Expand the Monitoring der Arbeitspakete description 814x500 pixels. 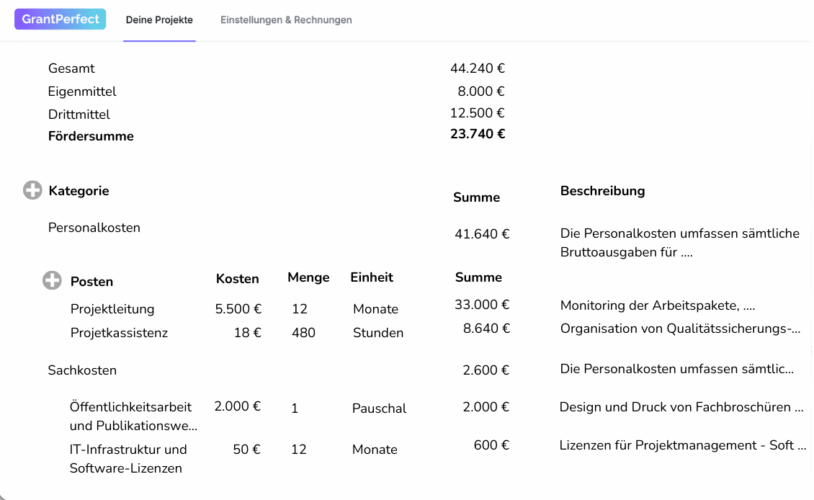[x=657, y=305]
